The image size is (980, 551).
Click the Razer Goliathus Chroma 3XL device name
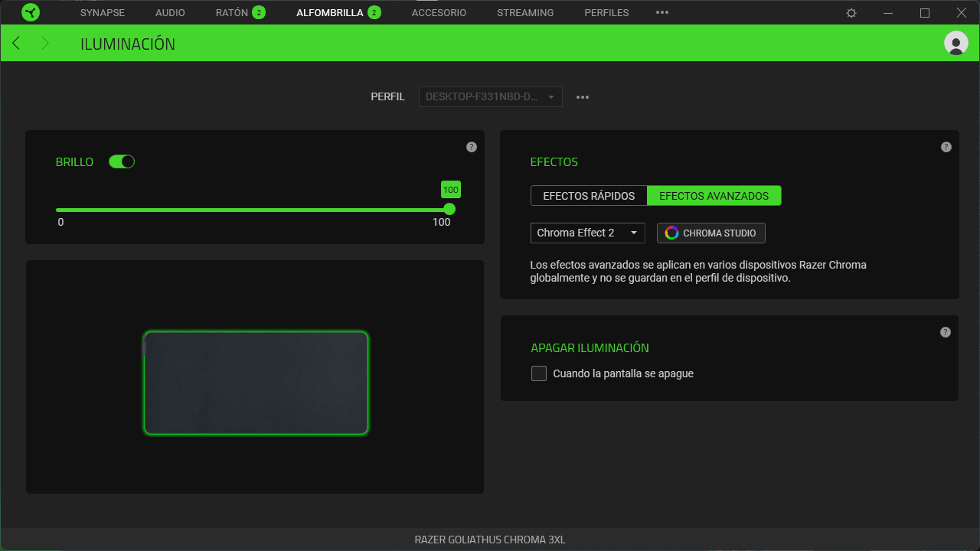coord(490,540)
